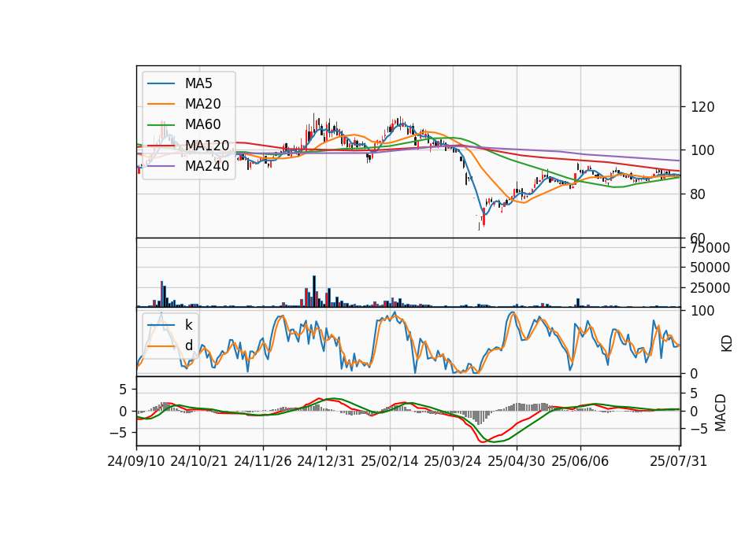This screenshot has width=756, height=543.
Task: Click the MA5 legend label
Action: pos(198,83)
